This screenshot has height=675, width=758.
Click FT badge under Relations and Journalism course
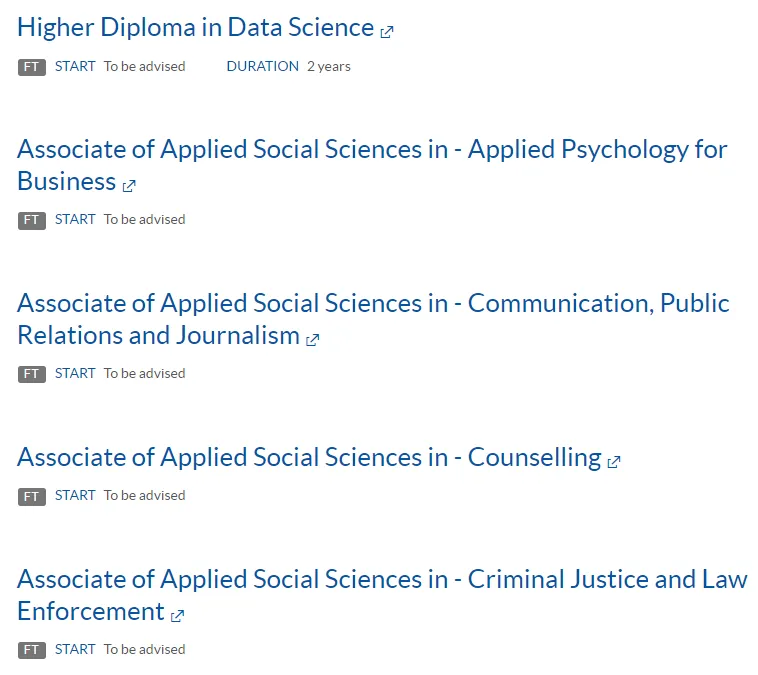coord(32,374)
